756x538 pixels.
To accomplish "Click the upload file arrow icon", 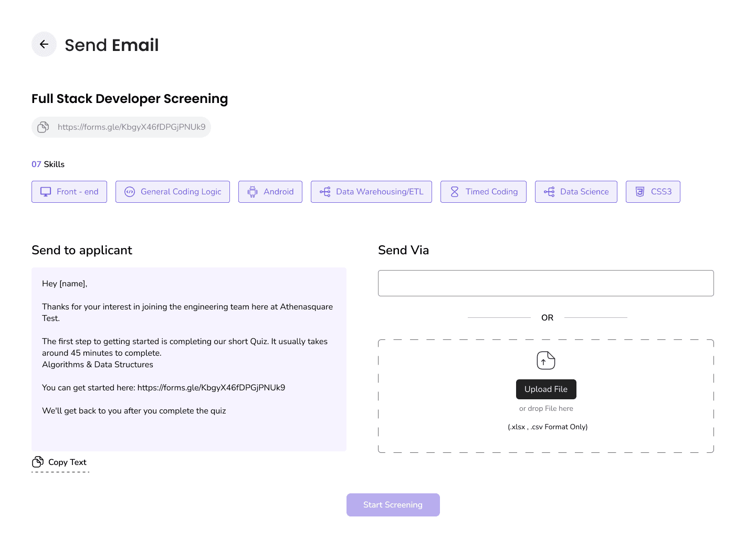I will (546, 360).
